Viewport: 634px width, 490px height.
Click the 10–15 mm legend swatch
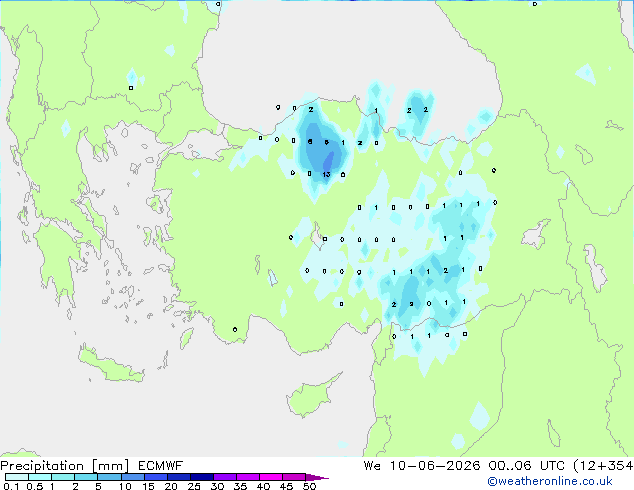[132, 477]
